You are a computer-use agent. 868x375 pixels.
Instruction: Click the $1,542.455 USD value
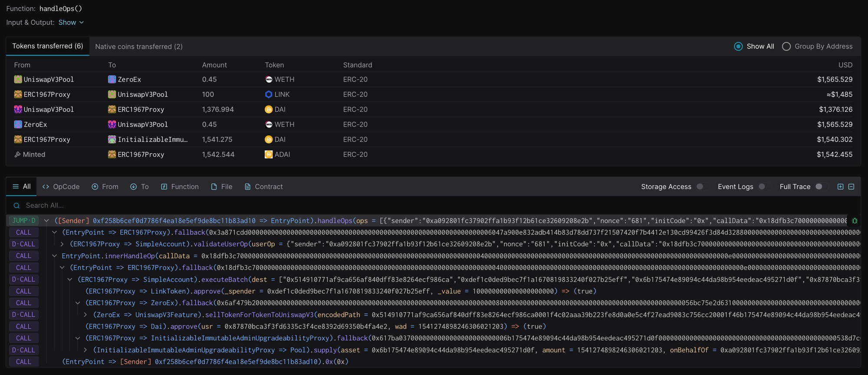[835, 154]
